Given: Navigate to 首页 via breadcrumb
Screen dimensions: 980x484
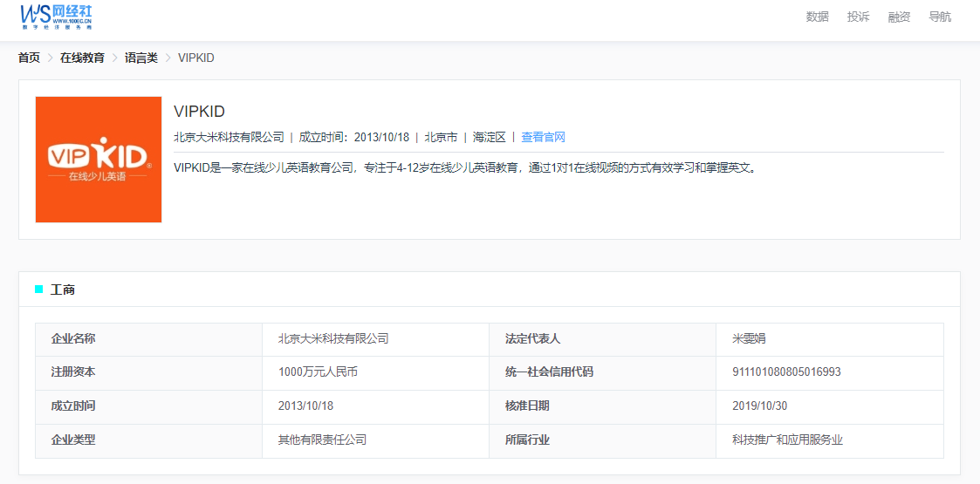Looking at the screenshot, I should coord(29,58).
